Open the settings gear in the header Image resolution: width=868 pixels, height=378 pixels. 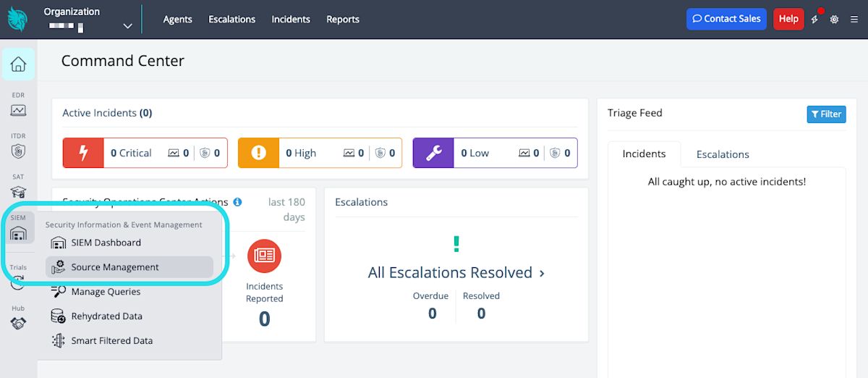[834, 20]
